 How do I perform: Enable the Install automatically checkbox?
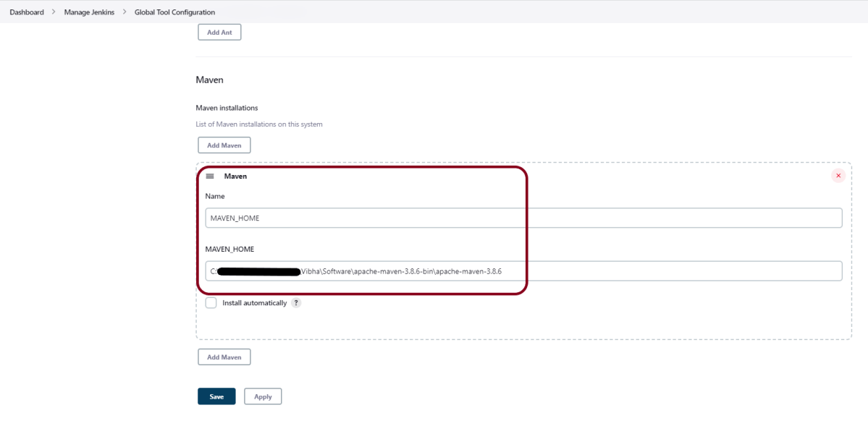(211, 303)
